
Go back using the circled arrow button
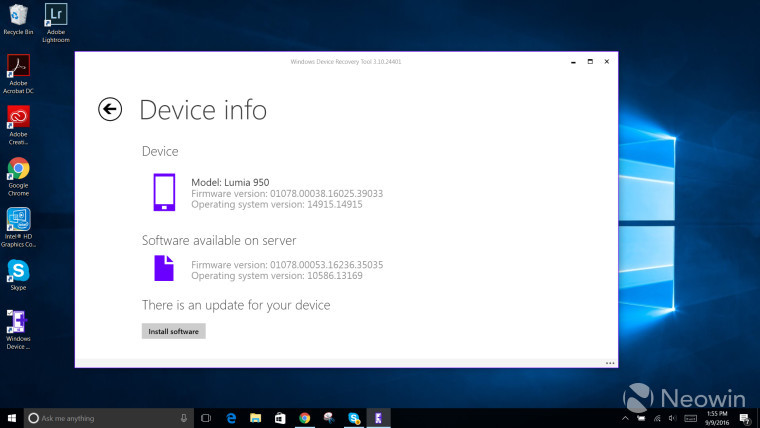coord(110,109)
